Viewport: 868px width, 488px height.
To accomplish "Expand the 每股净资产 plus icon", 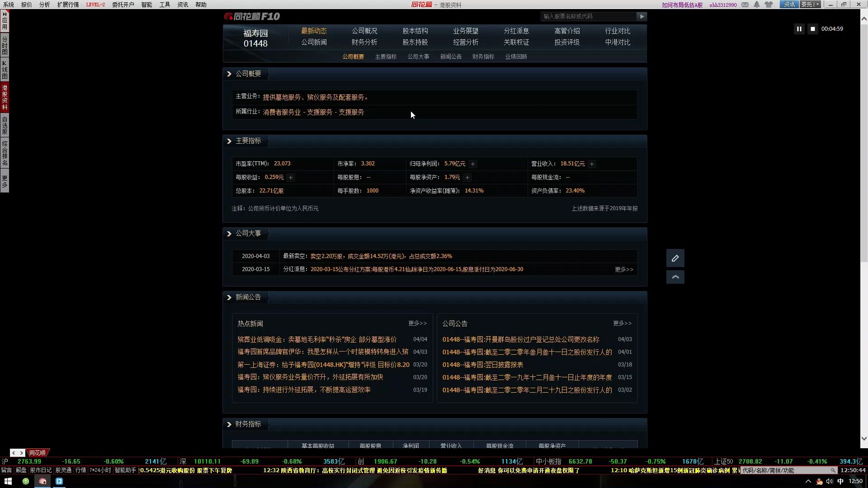I will 467,178.
